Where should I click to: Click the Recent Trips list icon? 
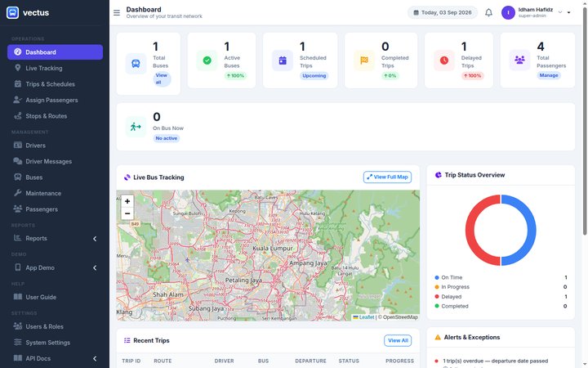[127, 340]
